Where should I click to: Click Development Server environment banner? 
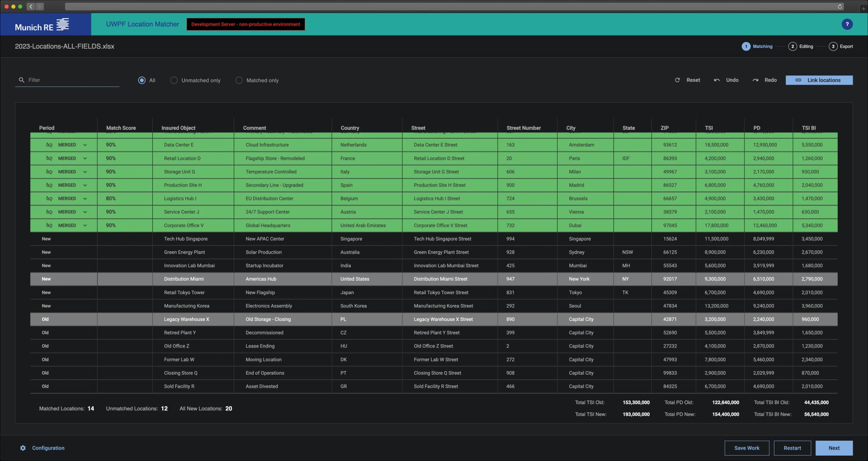point(245,24)
